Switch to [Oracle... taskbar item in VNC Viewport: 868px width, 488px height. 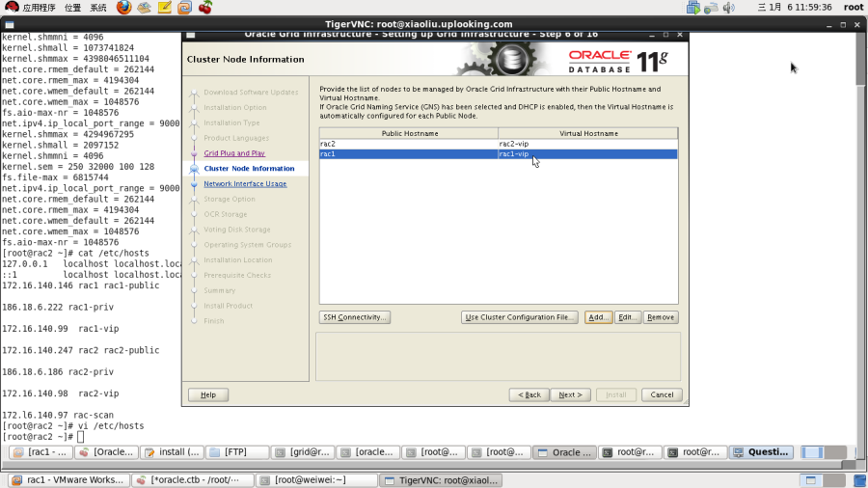click(106, 452)
